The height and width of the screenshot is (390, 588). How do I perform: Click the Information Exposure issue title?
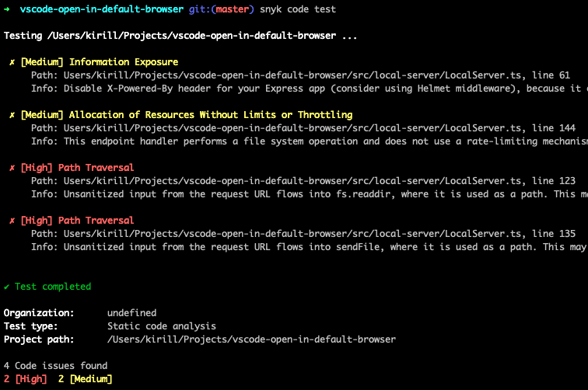point(124,62)
